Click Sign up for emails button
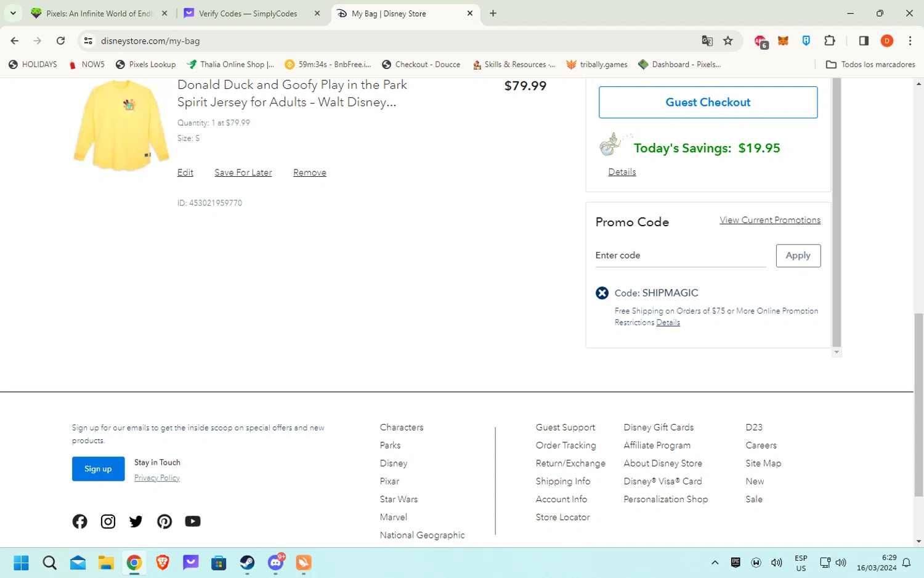The image size is (924, 578). point(98,469)
